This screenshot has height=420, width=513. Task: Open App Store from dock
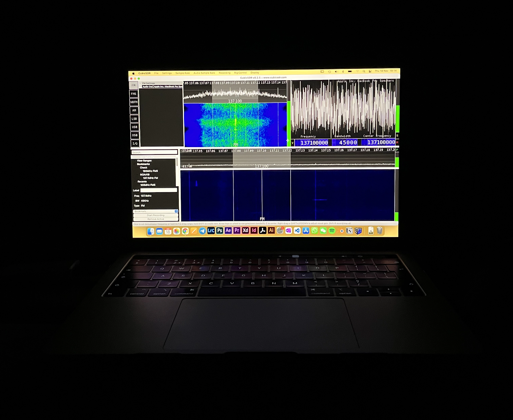tap(306, 231)
